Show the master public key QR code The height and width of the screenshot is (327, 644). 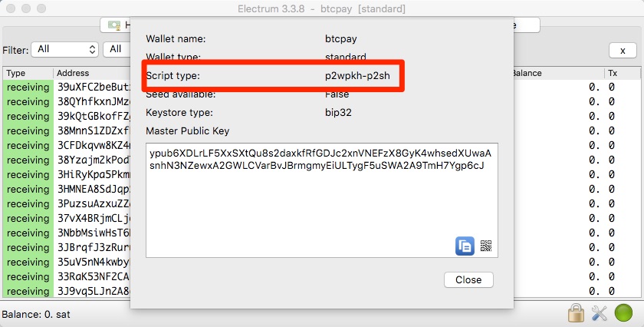tap(486, 246)
